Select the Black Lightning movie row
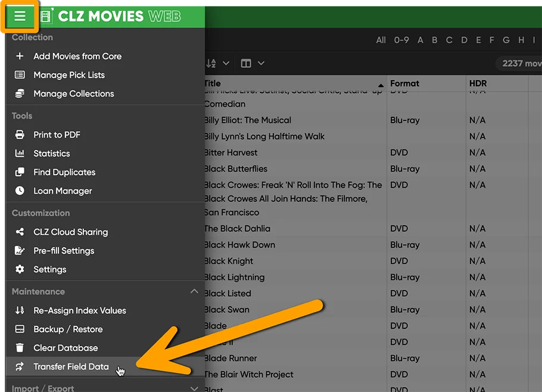Viewport: 542px width, 392px height. tap(373, 277)
